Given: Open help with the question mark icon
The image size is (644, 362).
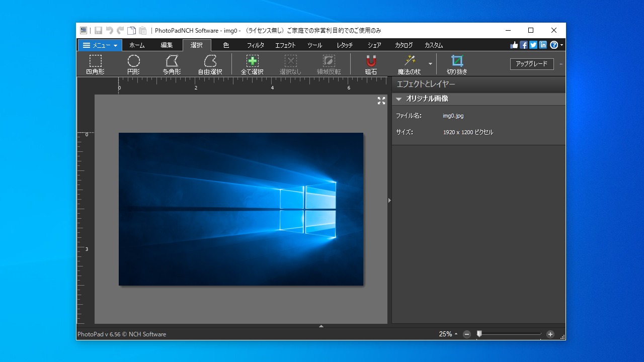Looking at the screenshot, I should [x=554, y=45].
